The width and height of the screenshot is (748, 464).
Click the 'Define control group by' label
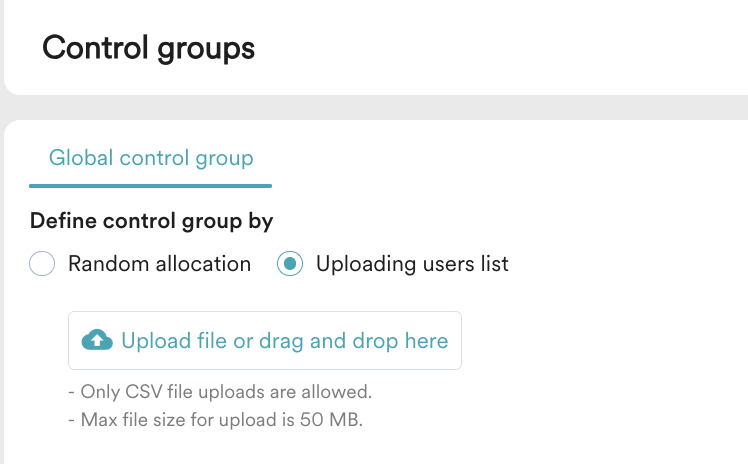pyautogui.click(x=152, y=221)
